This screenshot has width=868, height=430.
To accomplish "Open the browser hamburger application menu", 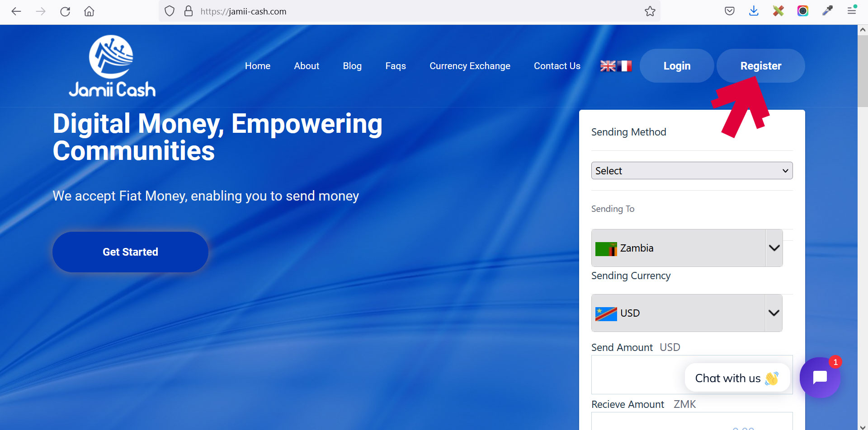I will tap(852, 11).
